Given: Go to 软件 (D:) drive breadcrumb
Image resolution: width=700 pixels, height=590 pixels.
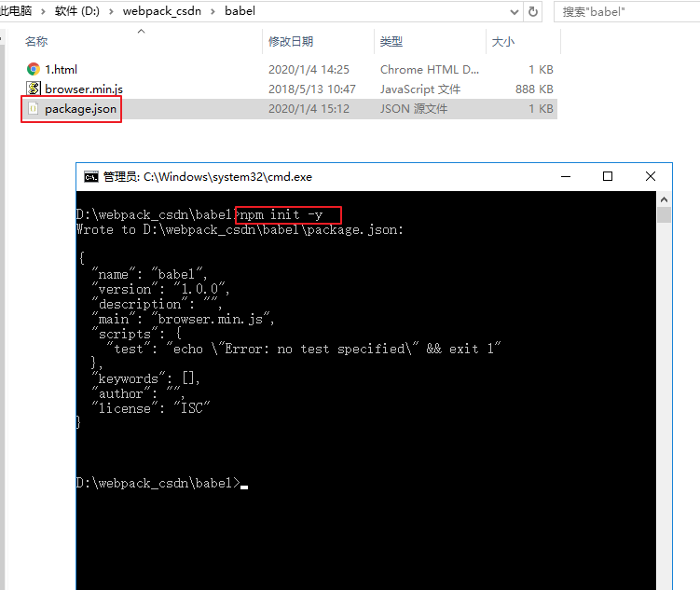Looking at the screenshot, I should coord(77,11).
